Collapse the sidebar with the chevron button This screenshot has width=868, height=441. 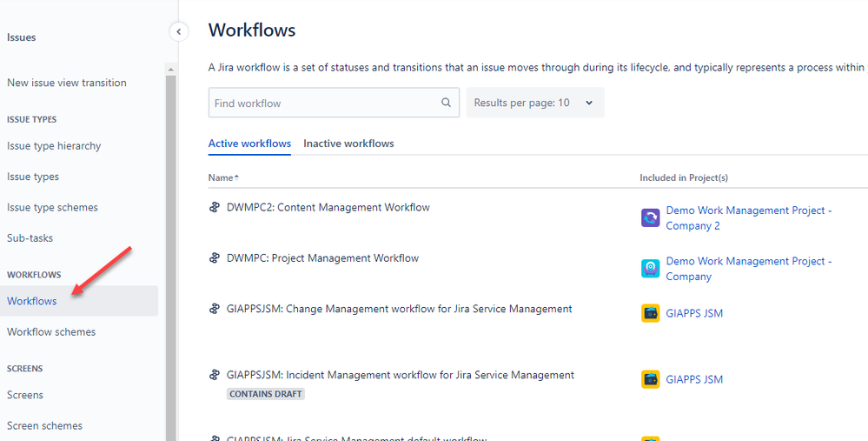tap(179, 32)
